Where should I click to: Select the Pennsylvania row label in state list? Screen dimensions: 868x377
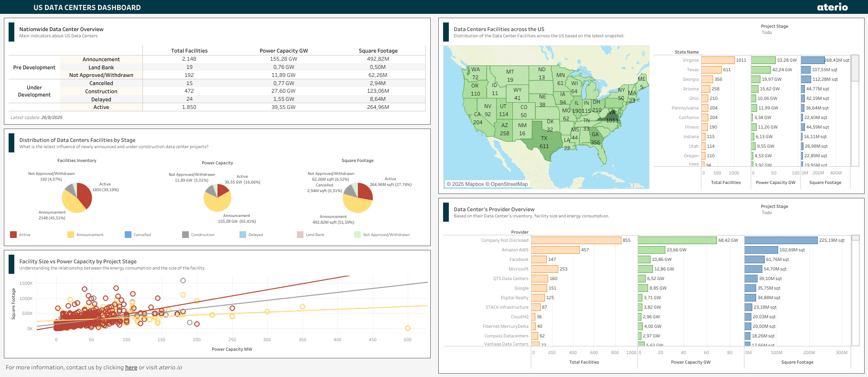685,108
